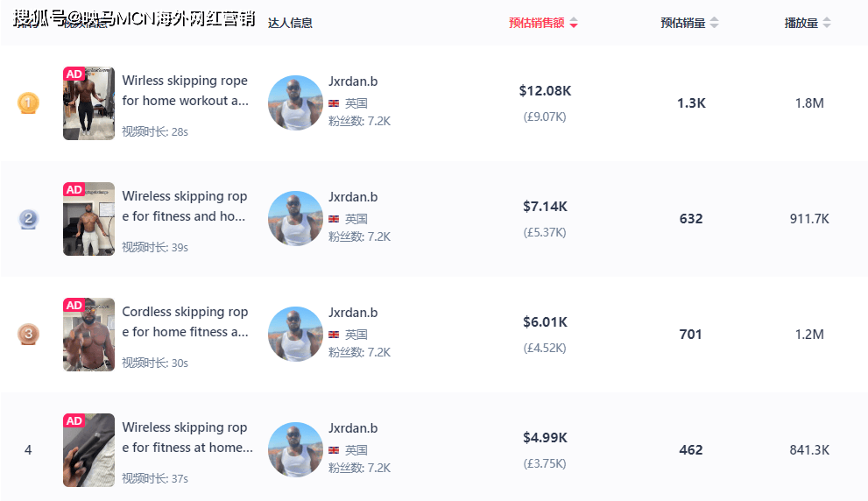Open the Jxrdan.b name in row four
Image resolution: width=868 pixels, height=501 pixels.
[353, 428]
